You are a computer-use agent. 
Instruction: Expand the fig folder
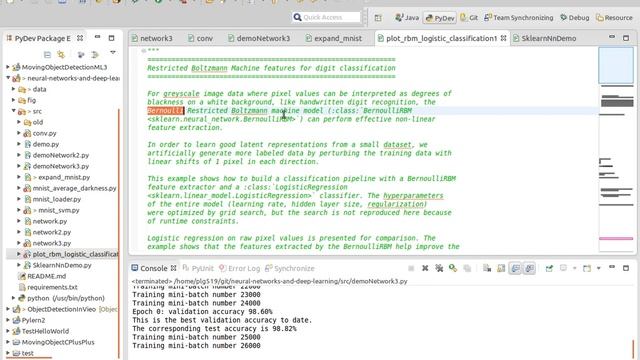(13, 100)
